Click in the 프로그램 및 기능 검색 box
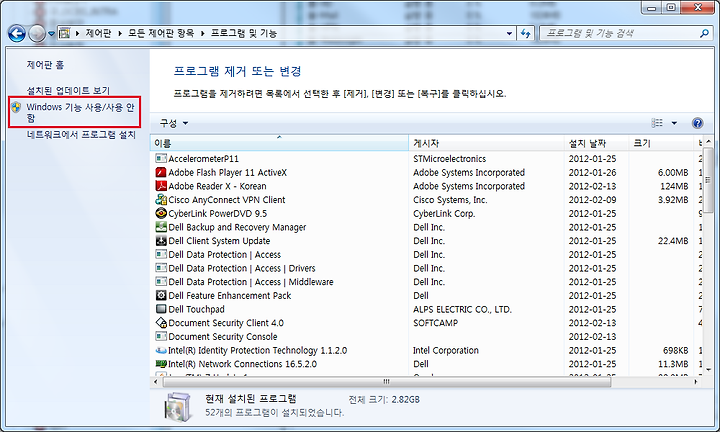Screen dimensions: 720x432 pos(620,33)
